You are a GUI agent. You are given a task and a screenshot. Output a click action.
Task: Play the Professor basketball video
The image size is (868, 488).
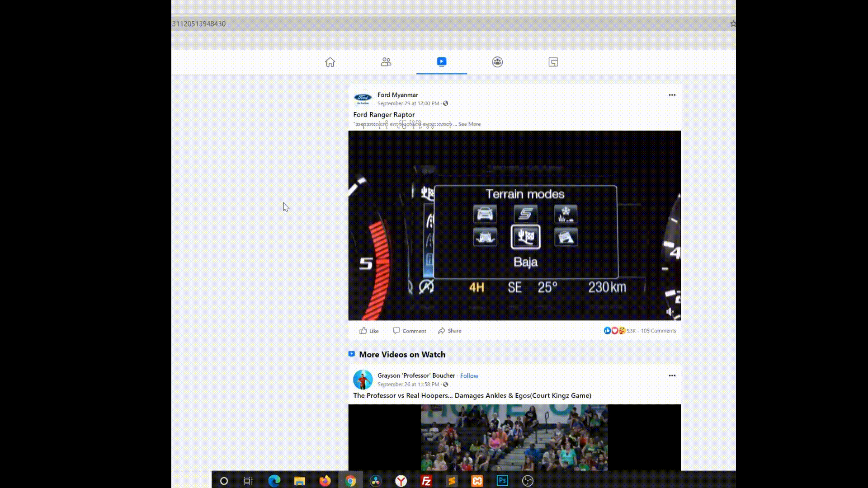(x=514, y=437)
